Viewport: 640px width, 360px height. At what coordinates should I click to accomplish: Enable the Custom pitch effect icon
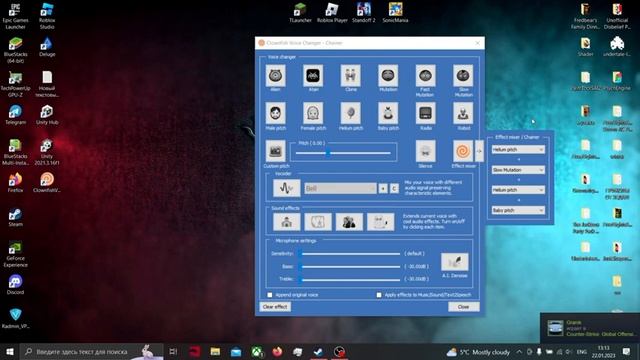click(276, 151)
